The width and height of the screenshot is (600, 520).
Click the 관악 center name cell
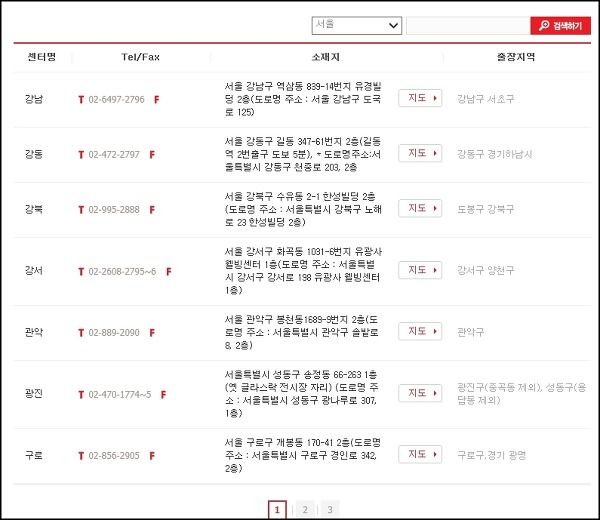[34, 332]
